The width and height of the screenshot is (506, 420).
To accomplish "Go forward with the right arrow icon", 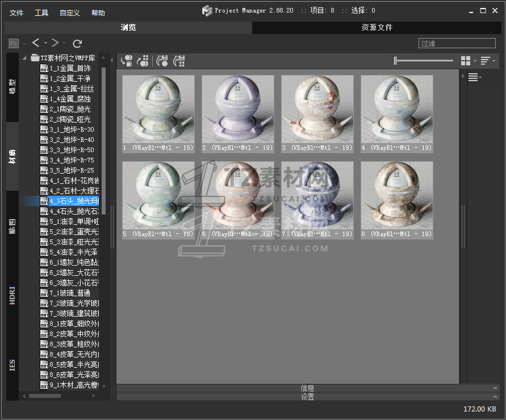I will click(55, 43).
